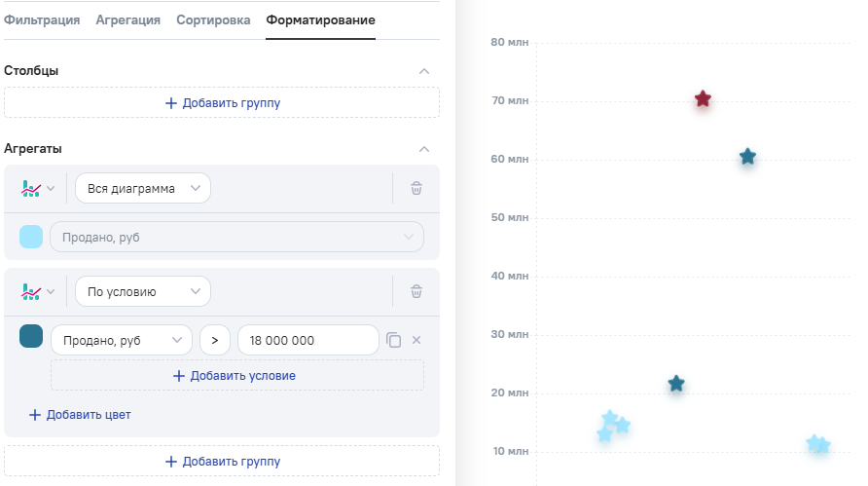Click the dark red star data point
The image size is (868, 486).
703,99
